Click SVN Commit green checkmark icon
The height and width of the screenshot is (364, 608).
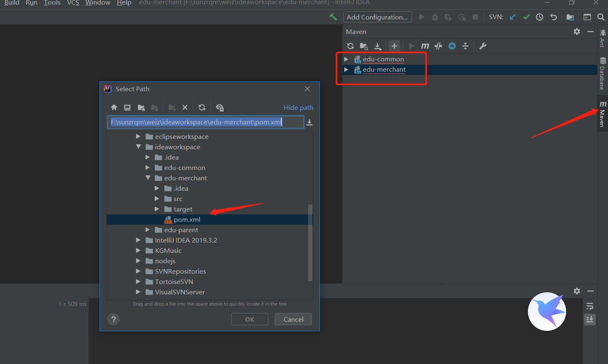[x=526, y=17]
